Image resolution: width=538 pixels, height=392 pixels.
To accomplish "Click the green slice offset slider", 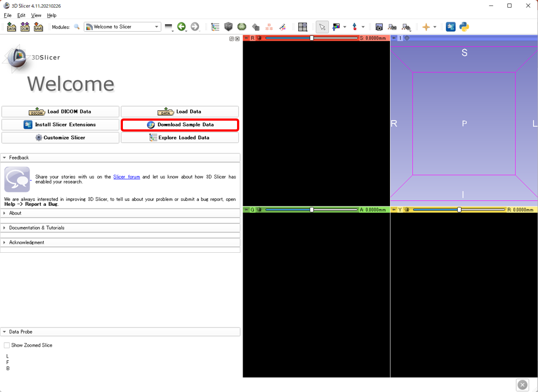I will coord(312,210).
